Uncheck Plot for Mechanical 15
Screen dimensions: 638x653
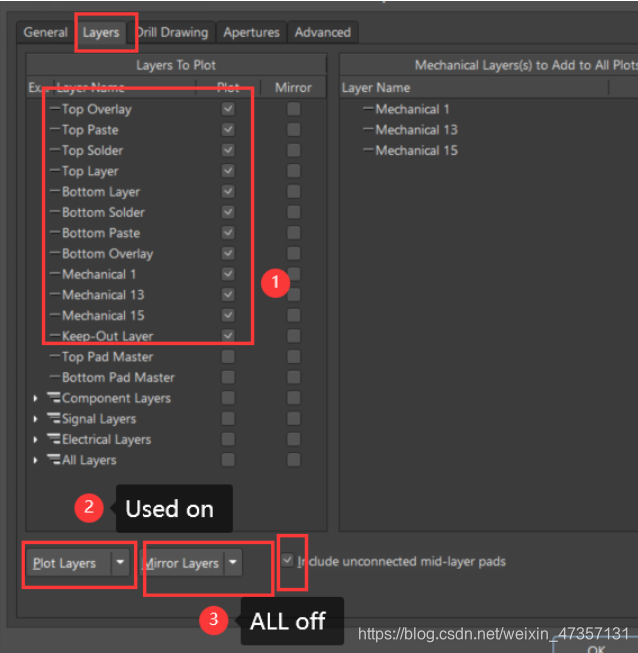[228, 315]
